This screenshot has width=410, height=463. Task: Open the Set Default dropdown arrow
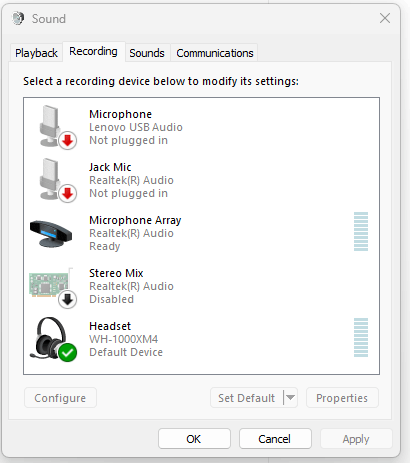point(290,397)
